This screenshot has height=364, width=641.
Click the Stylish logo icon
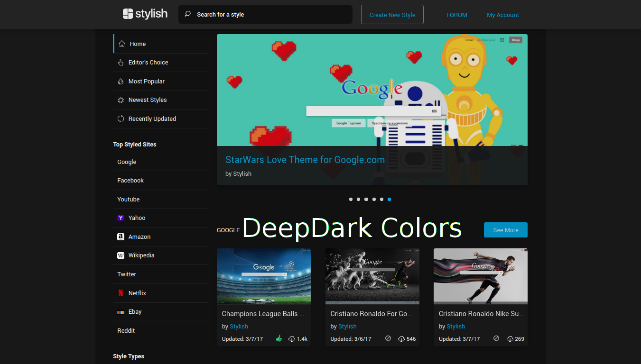pos(128,14)
